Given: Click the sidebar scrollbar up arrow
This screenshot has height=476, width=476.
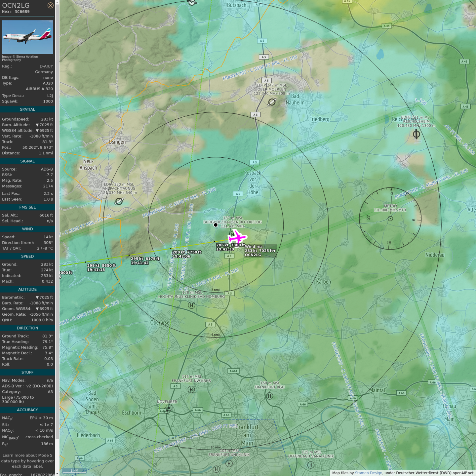Looking at the screenshot, I should [x=57, y=2].
